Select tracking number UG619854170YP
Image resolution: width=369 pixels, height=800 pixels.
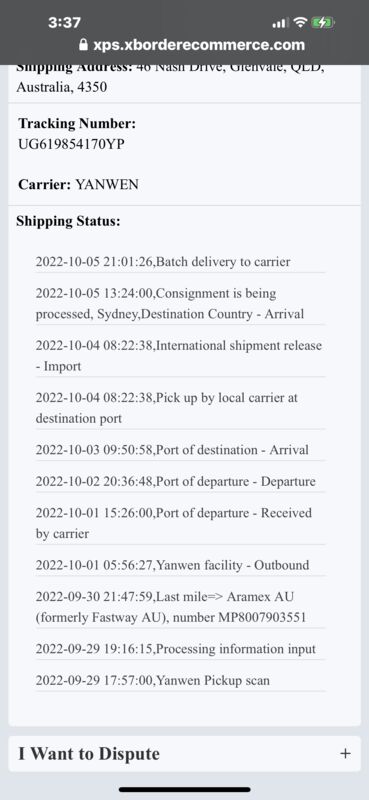pyautogui.click(x=71, y=145)
